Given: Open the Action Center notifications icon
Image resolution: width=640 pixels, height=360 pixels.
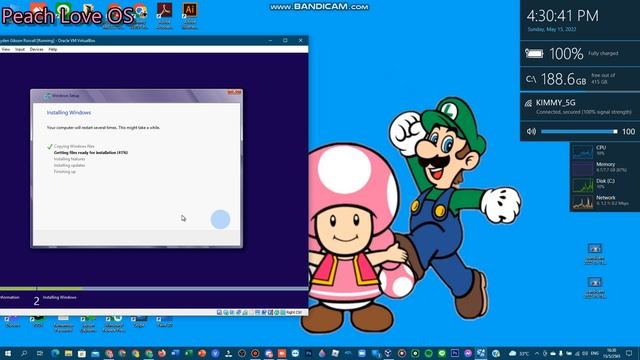Looking at the screenshot, I should coord(629,353).
